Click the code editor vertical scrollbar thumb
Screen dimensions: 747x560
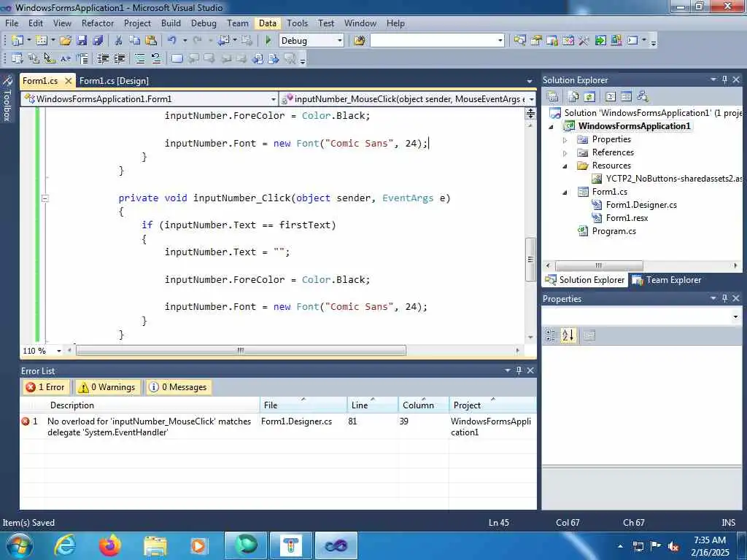click(x=530, y=260)
